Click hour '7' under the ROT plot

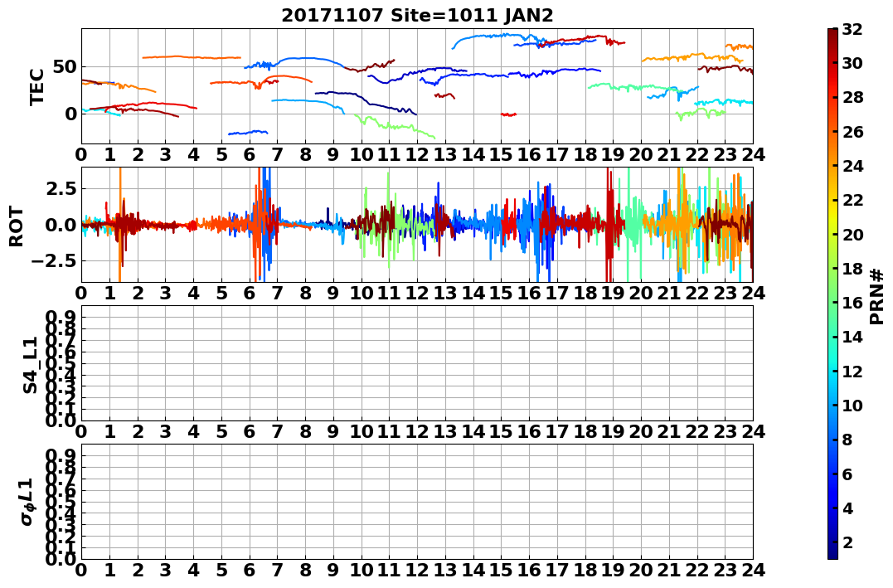pyautogui.click(x=277, y=293)
